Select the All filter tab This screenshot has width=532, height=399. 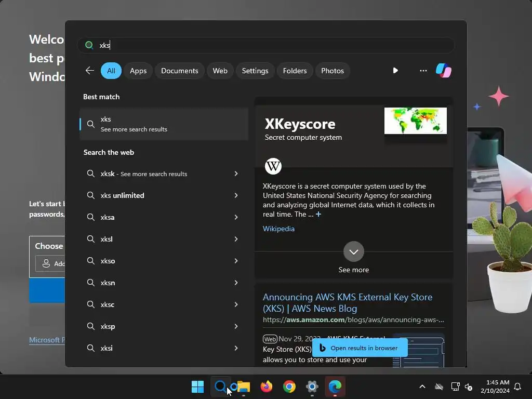point(111,71)
